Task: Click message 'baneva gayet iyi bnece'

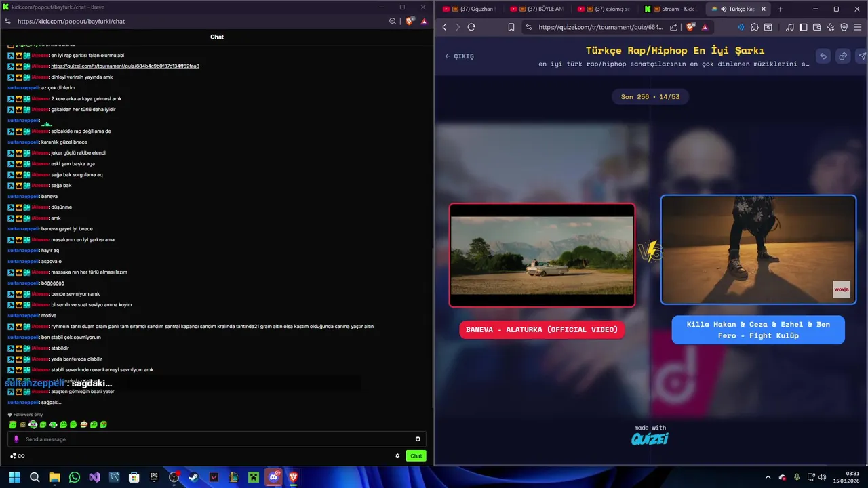Action: (x=67, y=228)
